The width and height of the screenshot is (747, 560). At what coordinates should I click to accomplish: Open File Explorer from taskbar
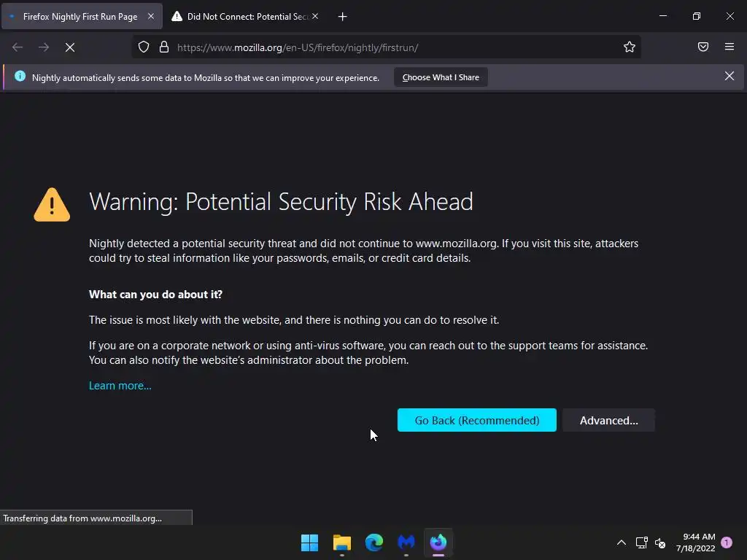pos(342,542)
